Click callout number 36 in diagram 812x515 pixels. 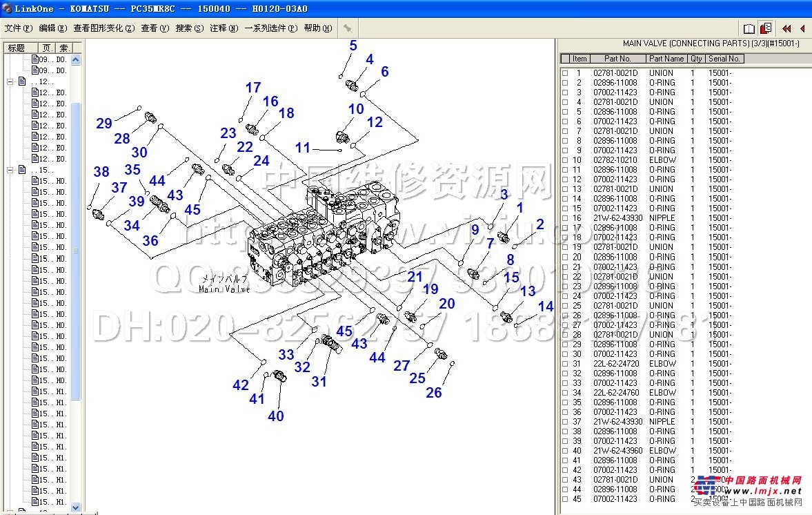150,241
